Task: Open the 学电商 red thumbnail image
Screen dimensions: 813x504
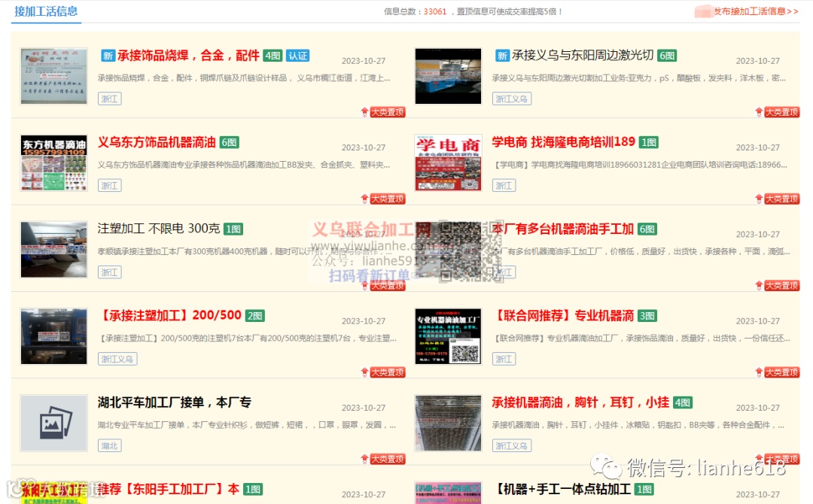Action: coord(449,162)
